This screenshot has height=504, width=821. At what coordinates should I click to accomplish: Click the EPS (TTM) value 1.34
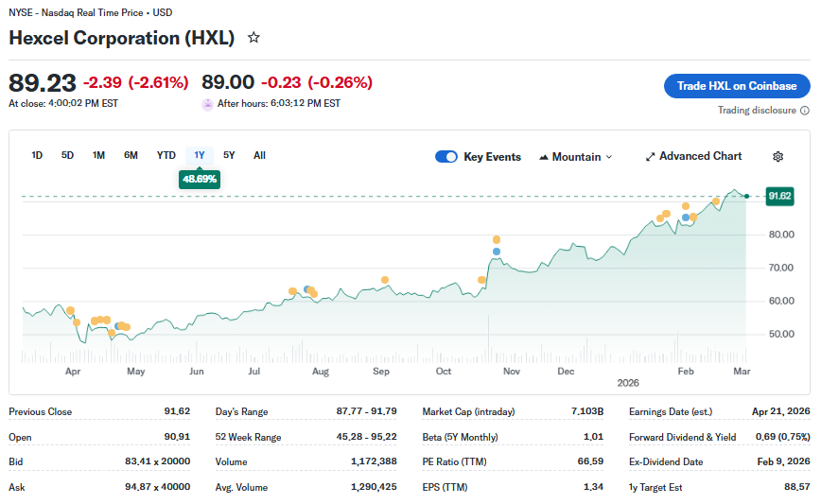tap(594, 487)
